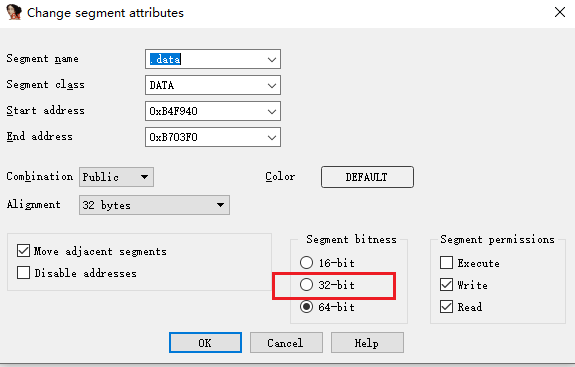Expand the Segment class dropdown arrow
Screen dimensions: 575x367
[x=272, y=85]
